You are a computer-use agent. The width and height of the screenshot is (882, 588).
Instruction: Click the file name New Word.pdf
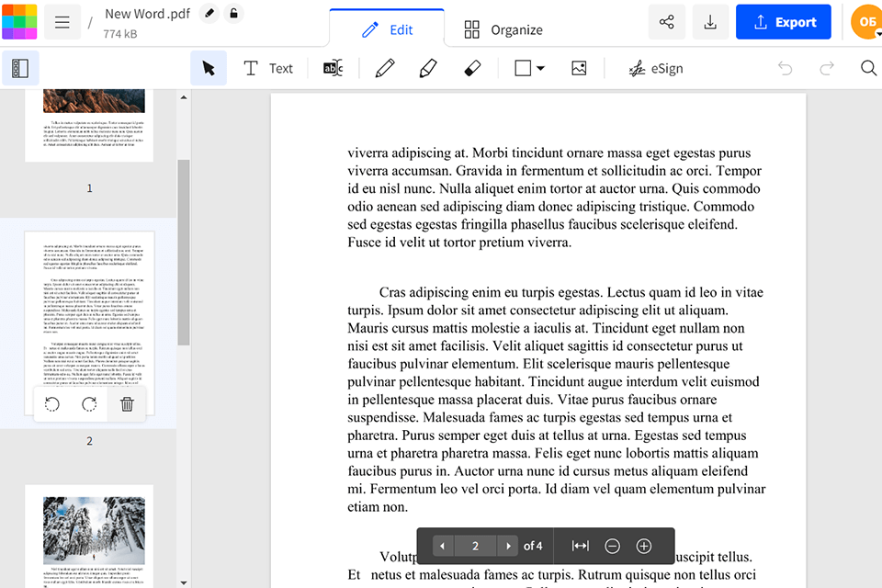[x=147, y=14]
